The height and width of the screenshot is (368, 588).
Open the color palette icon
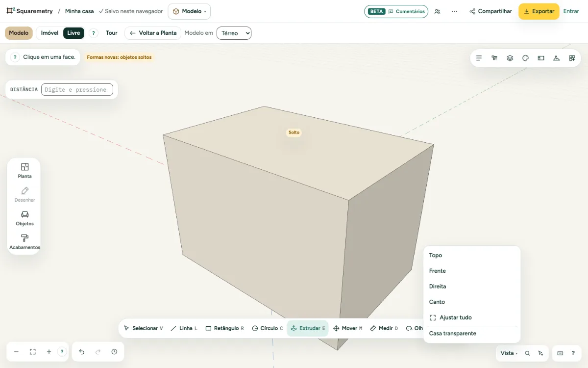click(525, 58)
